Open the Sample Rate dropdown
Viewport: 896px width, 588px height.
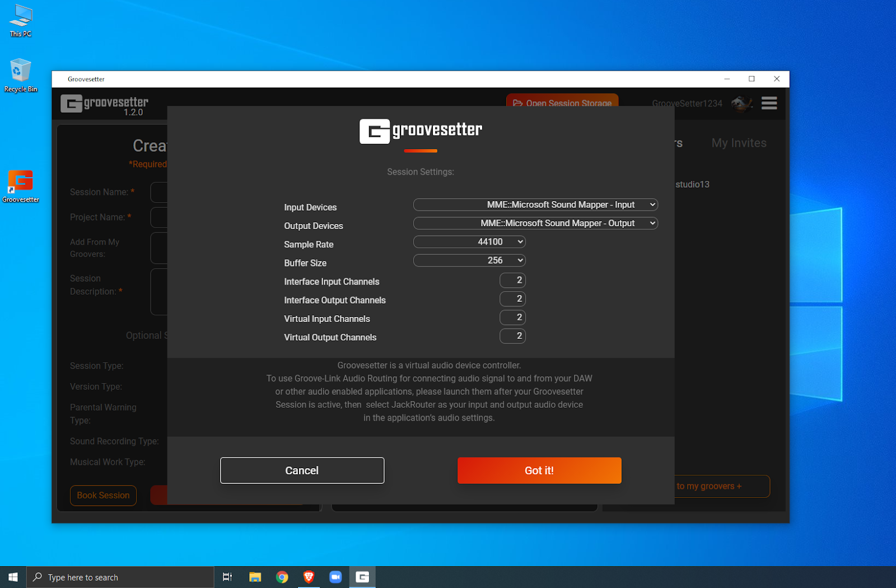tap(469, 241)
